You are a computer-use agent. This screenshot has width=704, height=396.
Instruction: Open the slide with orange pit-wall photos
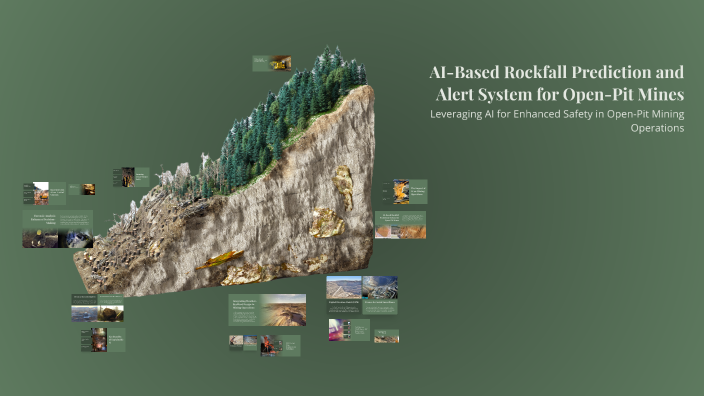[x=400, y=225]
